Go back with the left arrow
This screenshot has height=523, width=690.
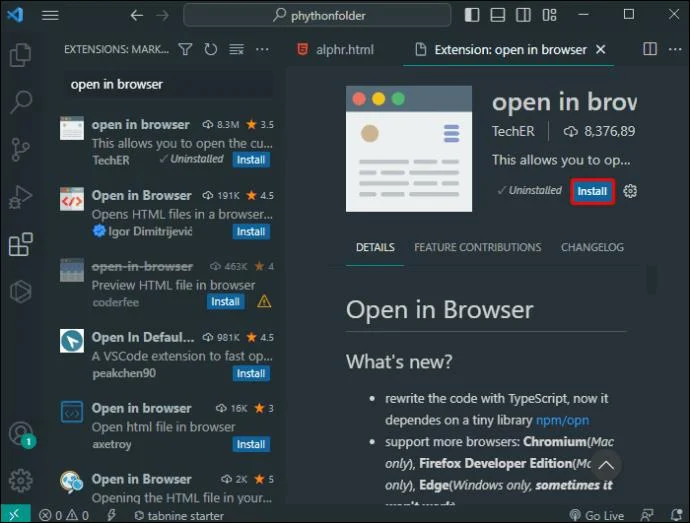137,15
